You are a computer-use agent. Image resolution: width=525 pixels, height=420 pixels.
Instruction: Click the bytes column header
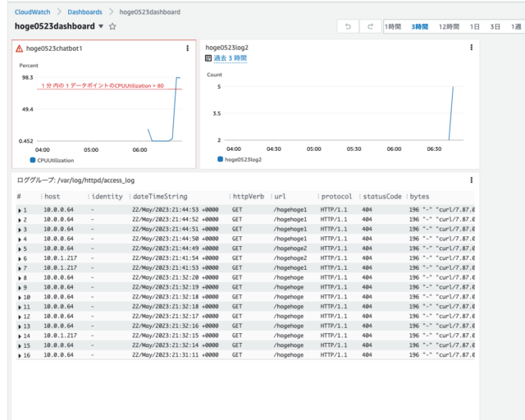tap(419, 197)
